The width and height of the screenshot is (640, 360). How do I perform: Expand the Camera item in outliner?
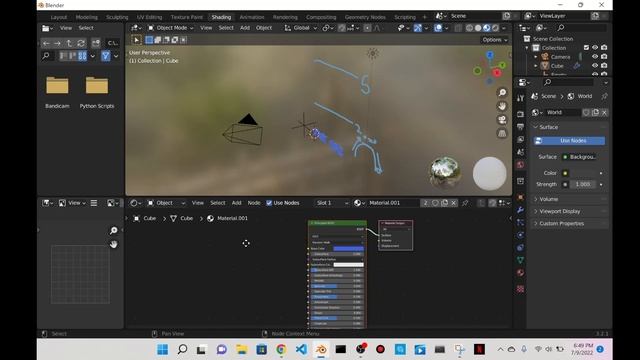pyautogui.click(x=536, y=57)
